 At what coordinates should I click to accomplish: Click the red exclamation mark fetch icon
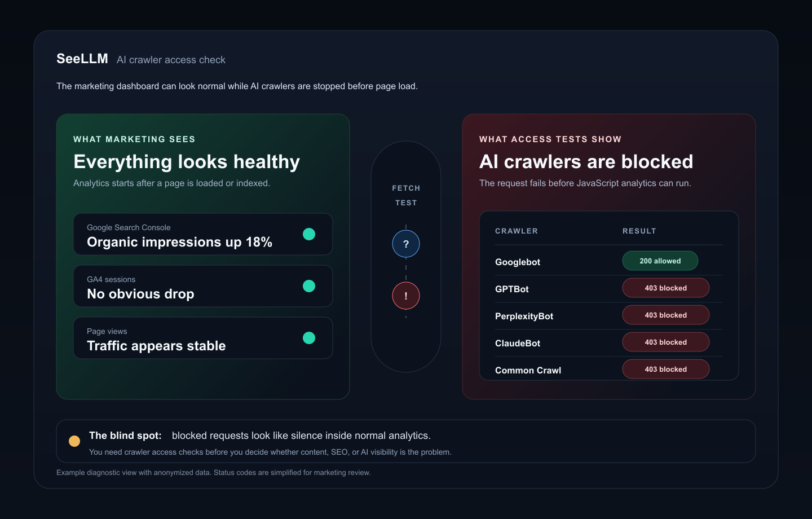pos(406,296)
